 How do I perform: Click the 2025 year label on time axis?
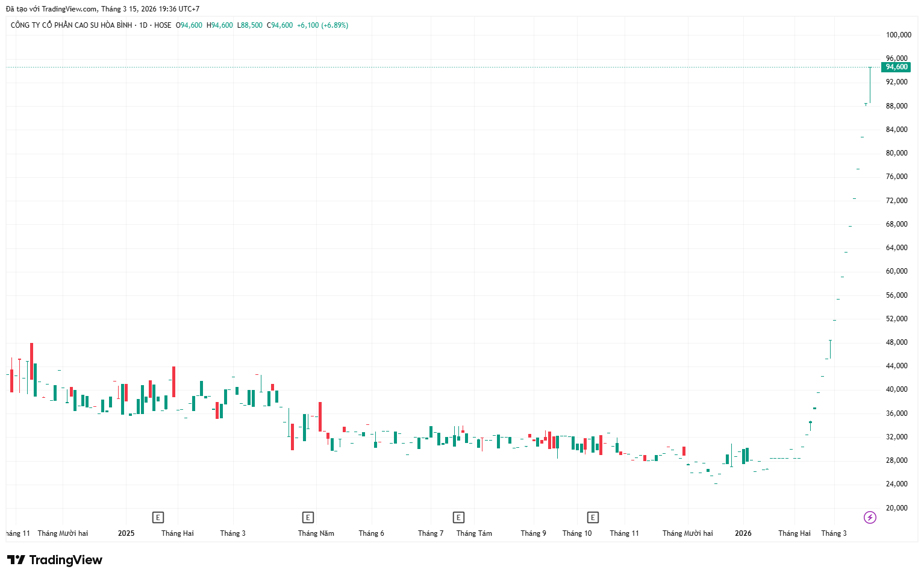(x=126, y=533)
